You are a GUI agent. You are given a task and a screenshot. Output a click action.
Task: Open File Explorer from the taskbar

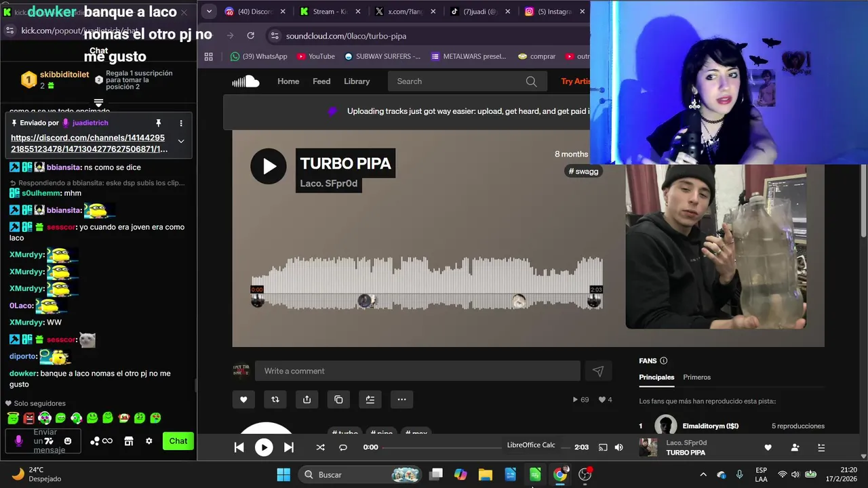486,474
